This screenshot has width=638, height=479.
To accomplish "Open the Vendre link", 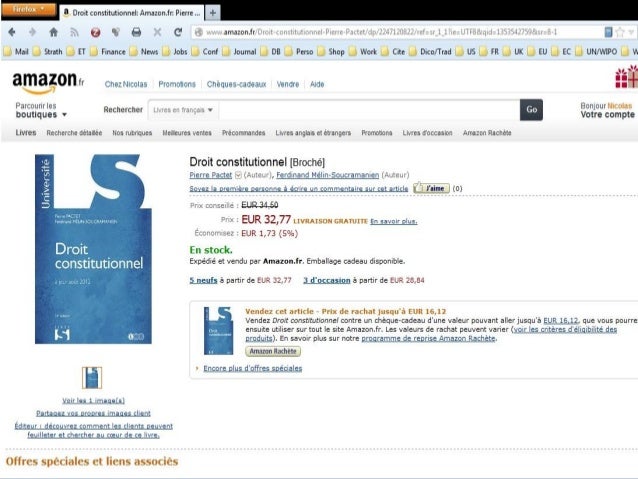I will point(288,84).
